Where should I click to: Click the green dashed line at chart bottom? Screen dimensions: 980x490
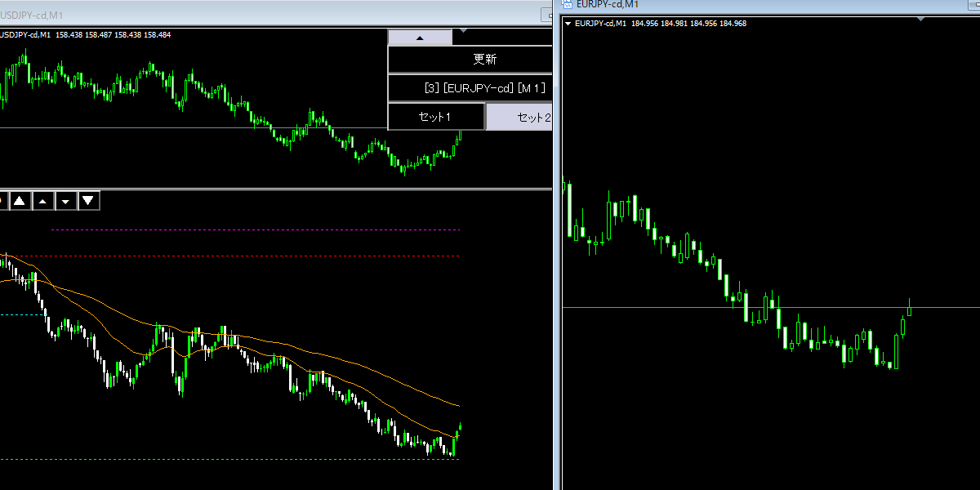coord(245,458)
